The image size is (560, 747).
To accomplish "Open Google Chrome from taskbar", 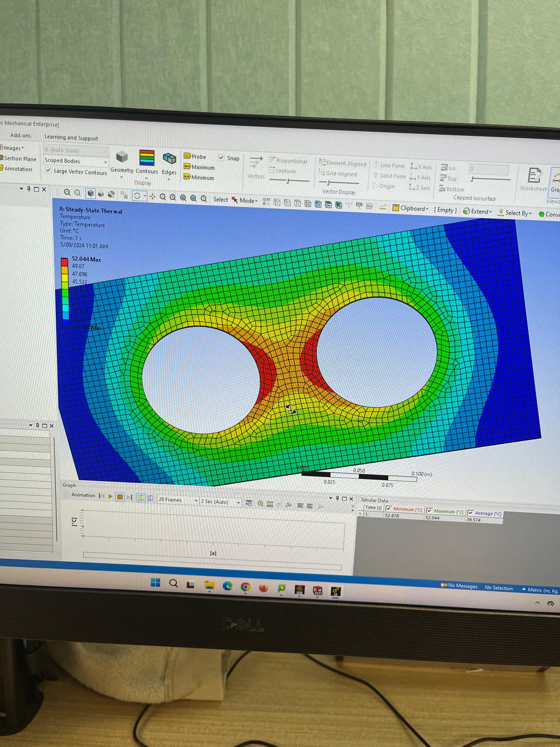I will [245, 587].
